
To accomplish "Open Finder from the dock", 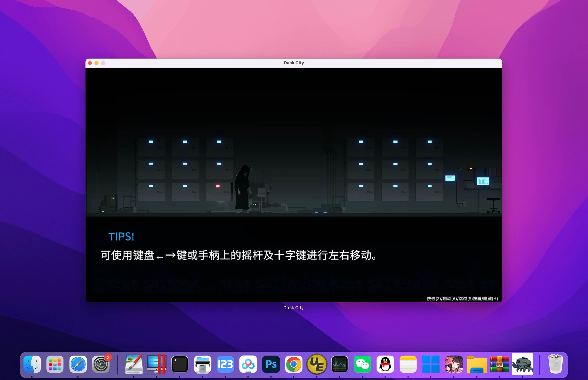I will (x=32, y=364).
